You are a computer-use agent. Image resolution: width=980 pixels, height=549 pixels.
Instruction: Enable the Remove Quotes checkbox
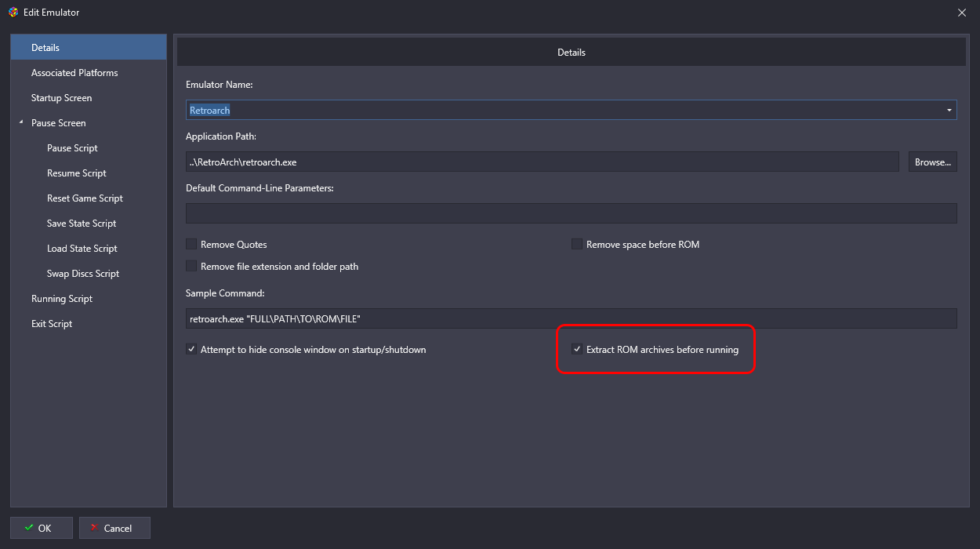click(x=191, y=245)
